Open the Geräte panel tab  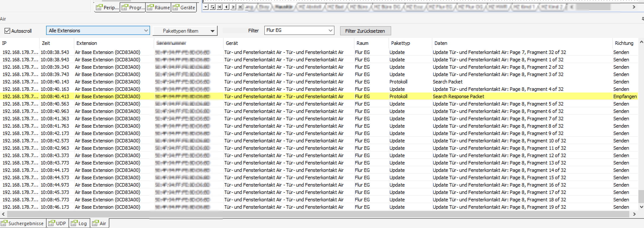pyautogui.click(x=184, y=8)
